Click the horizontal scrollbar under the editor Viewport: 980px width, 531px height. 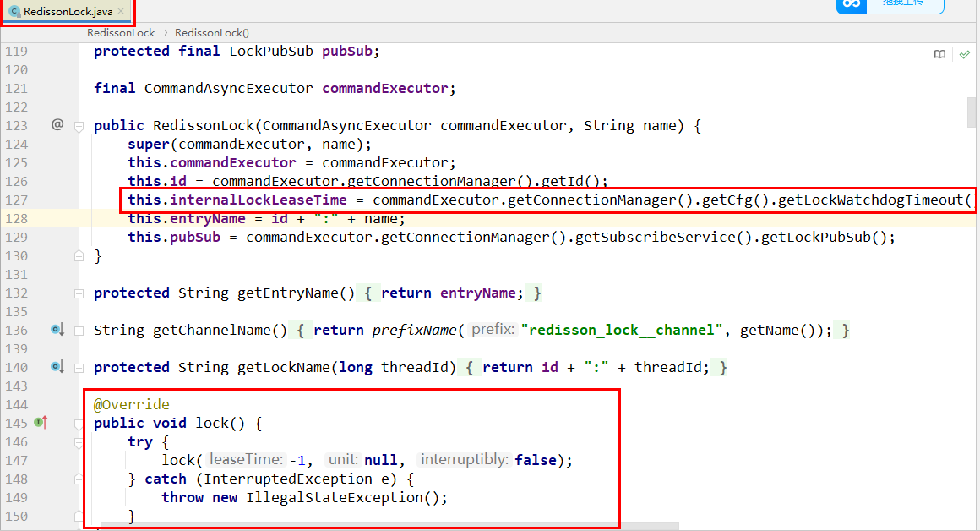[389, 526]
